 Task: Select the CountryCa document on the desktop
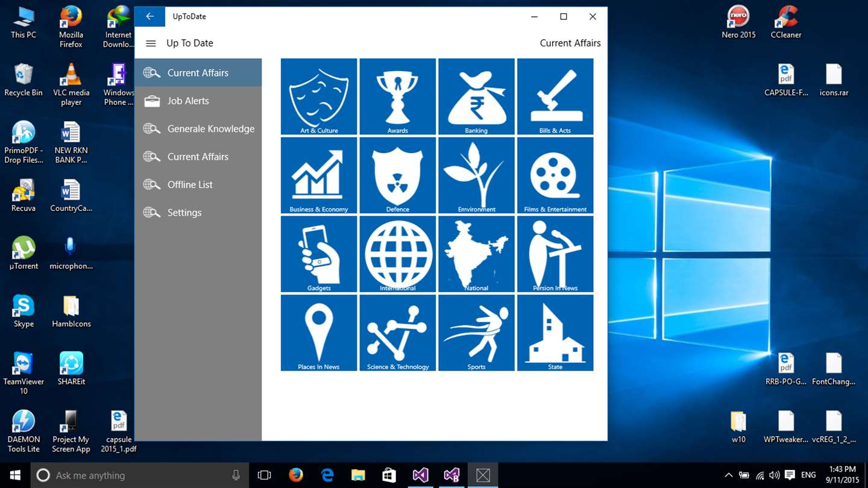pyautogui.click(x=71, y=196)
